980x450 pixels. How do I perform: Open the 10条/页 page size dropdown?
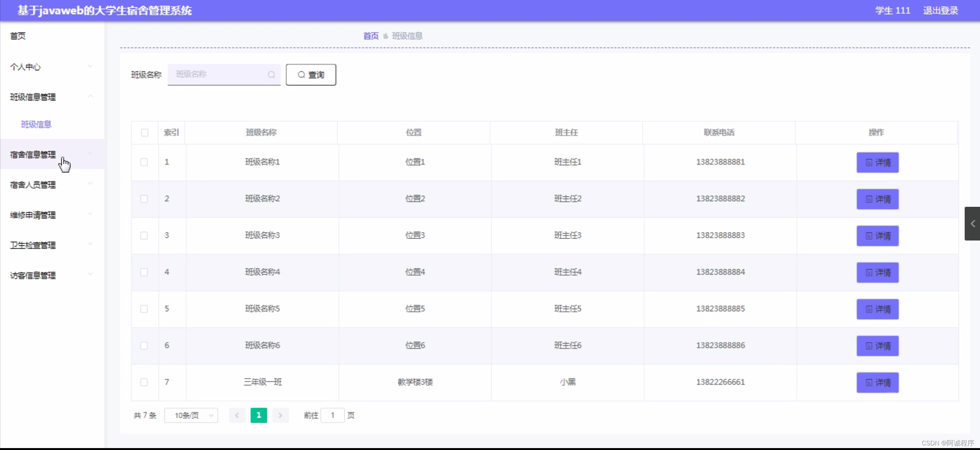click(x=191, y=415)
